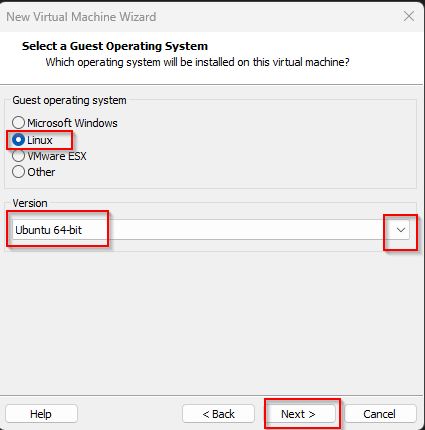This screenshot has height=430, width=425.
Task: Close the New Virtual Machine Wizard dialog
Action: tap(409, 16)
